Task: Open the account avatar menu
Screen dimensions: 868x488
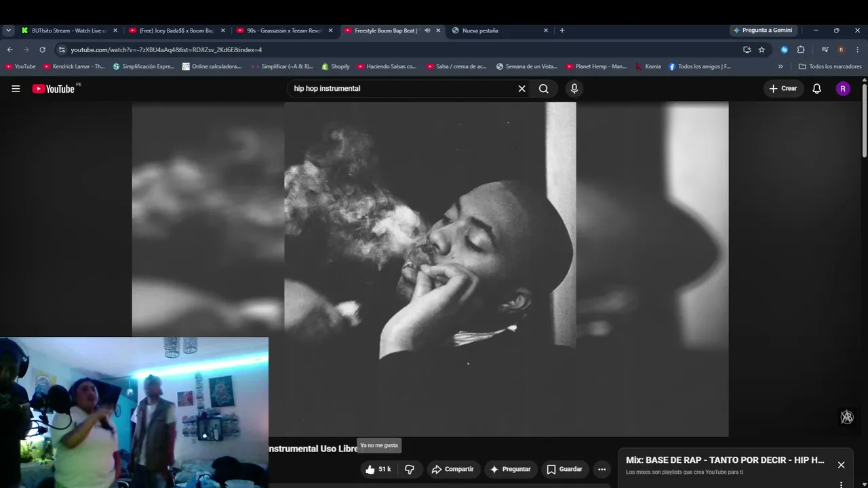Action: [x=843, y=89]
